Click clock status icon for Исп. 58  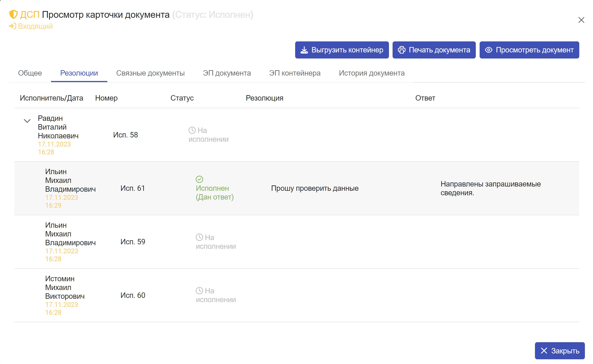tap(192, 130)
